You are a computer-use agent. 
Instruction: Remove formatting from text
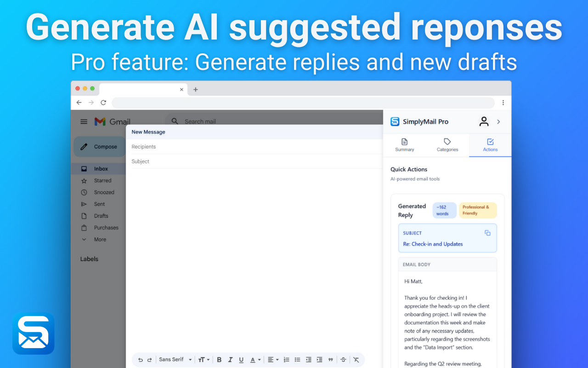click(x=356, y=360)
